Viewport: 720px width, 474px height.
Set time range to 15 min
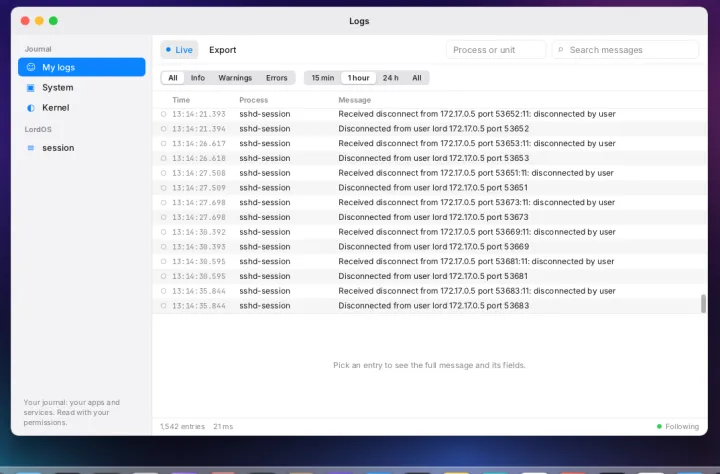323,78
